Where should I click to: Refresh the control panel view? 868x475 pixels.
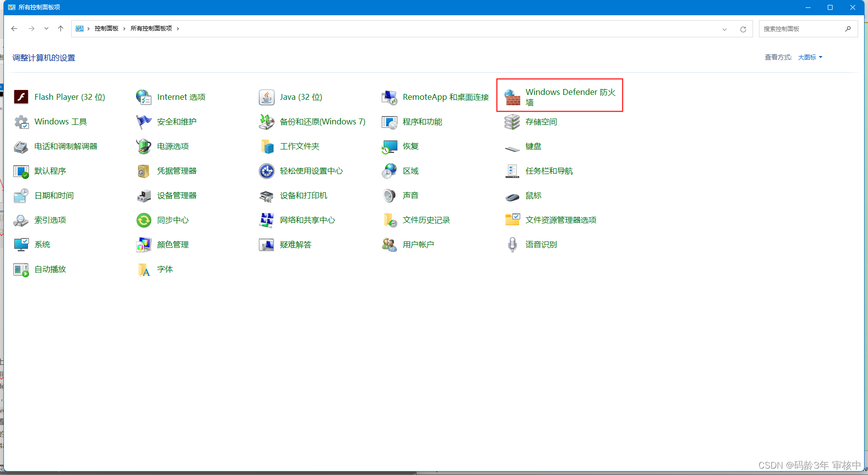743,29
